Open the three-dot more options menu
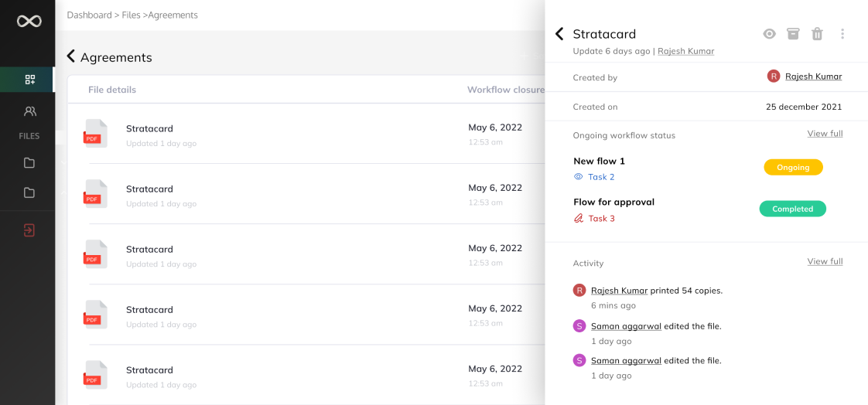Screen dimensions: 868x405 point(842,34)
